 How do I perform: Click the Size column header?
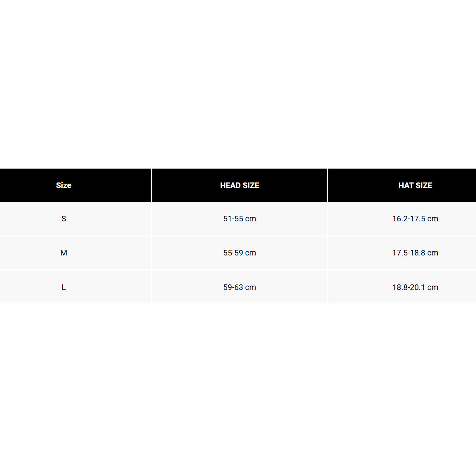click(63, 185)
